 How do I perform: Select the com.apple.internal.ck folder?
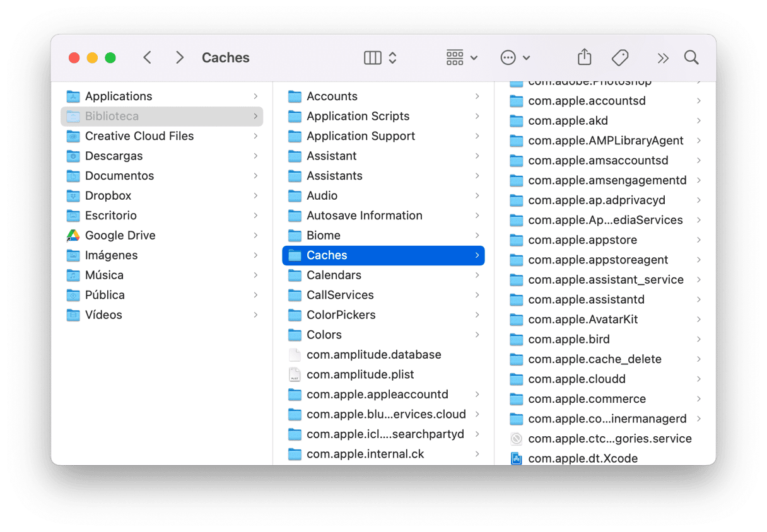pyautogui.click(x=384, y=454)
